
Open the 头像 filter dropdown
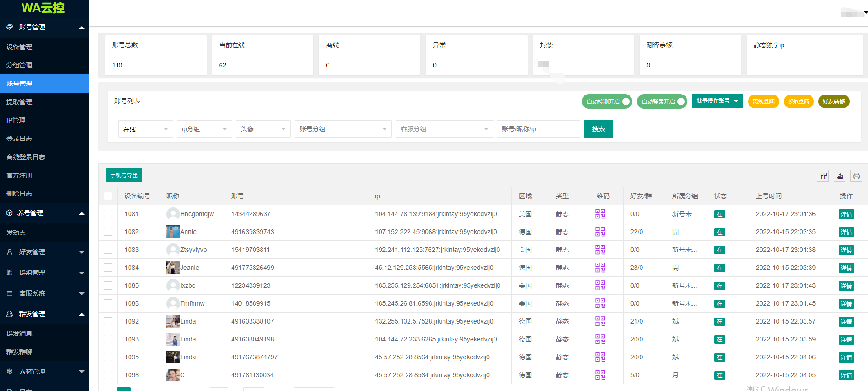click(263, 129)
